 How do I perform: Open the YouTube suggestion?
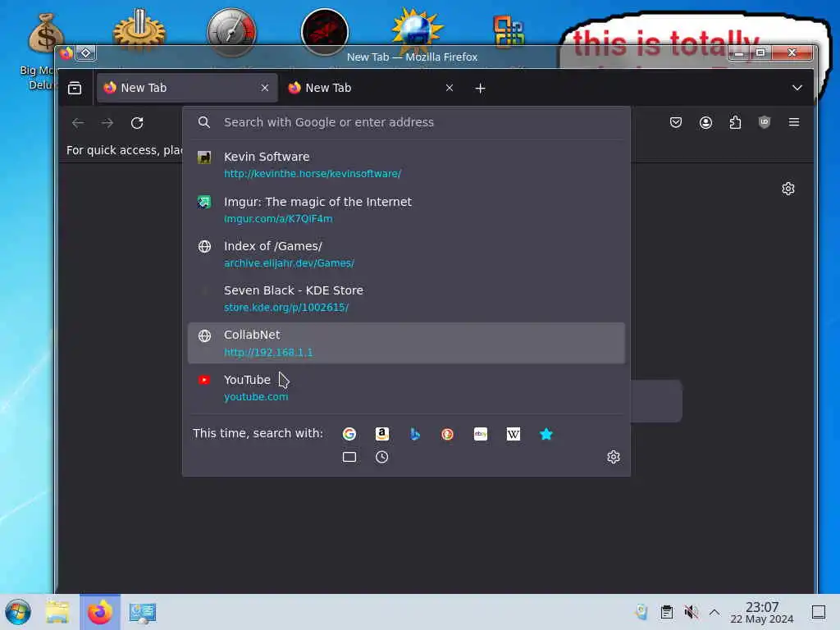tap(406, 388)
